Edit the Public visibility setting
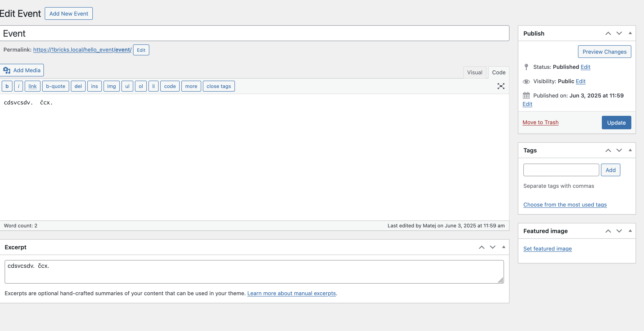This screenshot has width=644, height=331. pyautogui.click(x=581, y=81)
